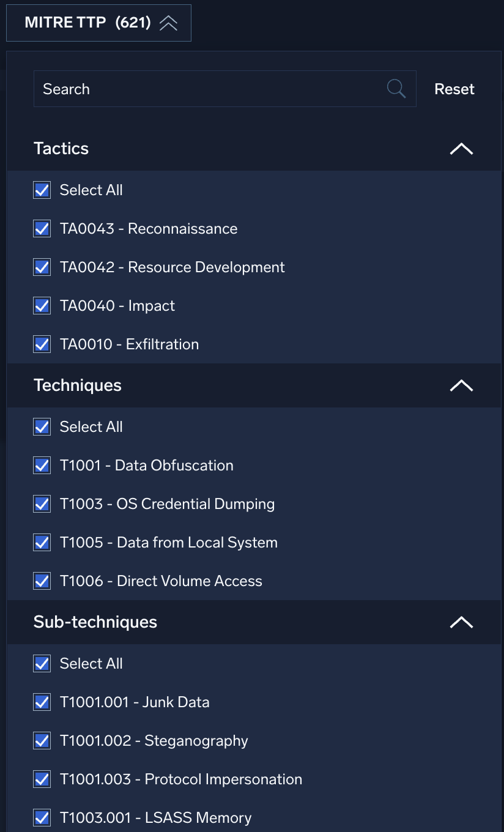Deselect TA0042 - Resource Development
504x832 pixels.
coord(42,267)
